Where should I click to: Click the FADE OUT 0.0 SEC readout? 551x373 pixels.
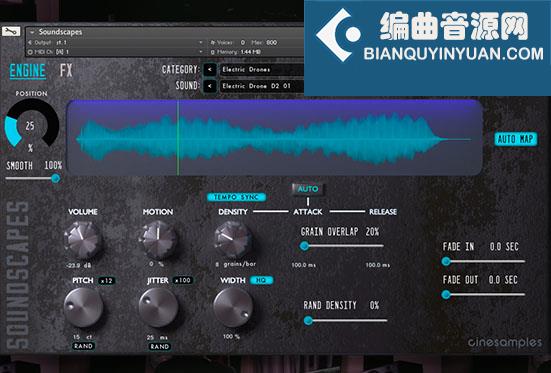point(503,279)
